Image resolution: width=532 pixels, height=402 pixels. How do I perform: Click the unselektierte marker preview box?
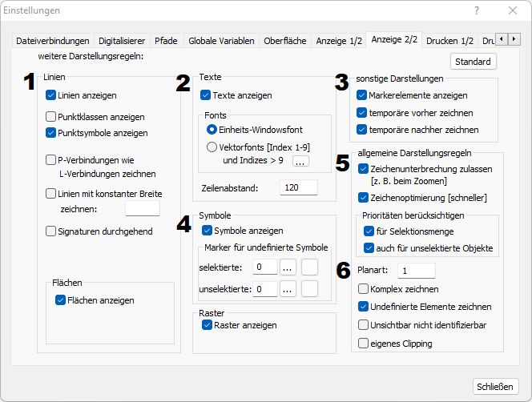click(x=310, y=289)
